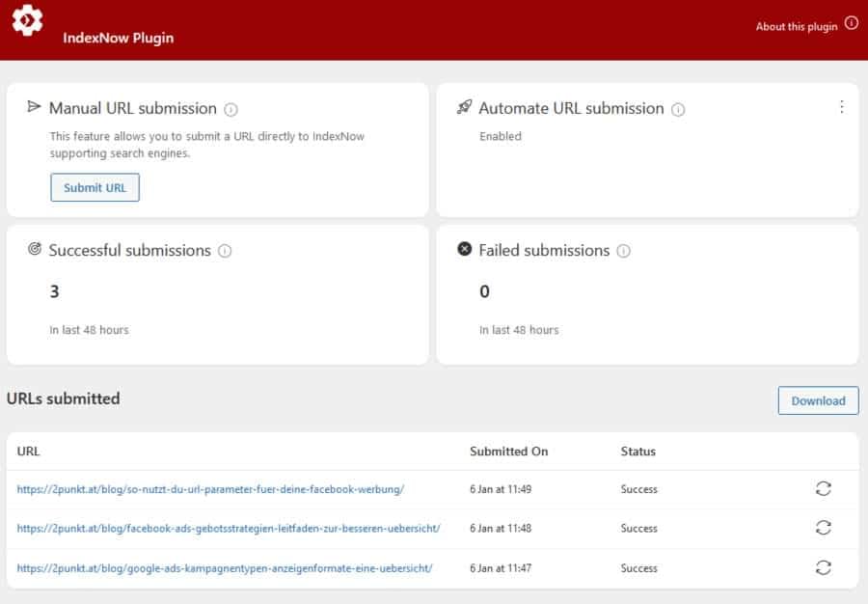Resubmit the URL submitted at 11:48
The height and width of the screenshot is (604, 868).
824,528
